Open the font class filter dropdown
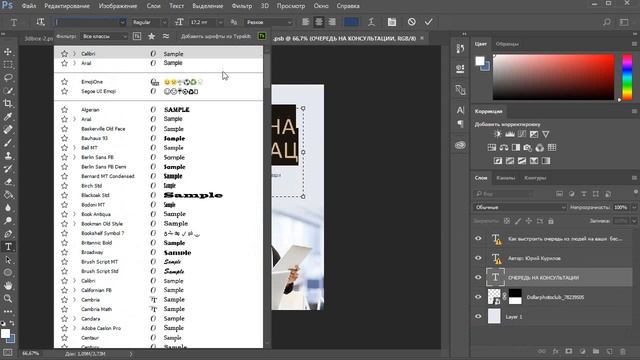This screenshot has height=360, width=640. (x=104, y=36)
